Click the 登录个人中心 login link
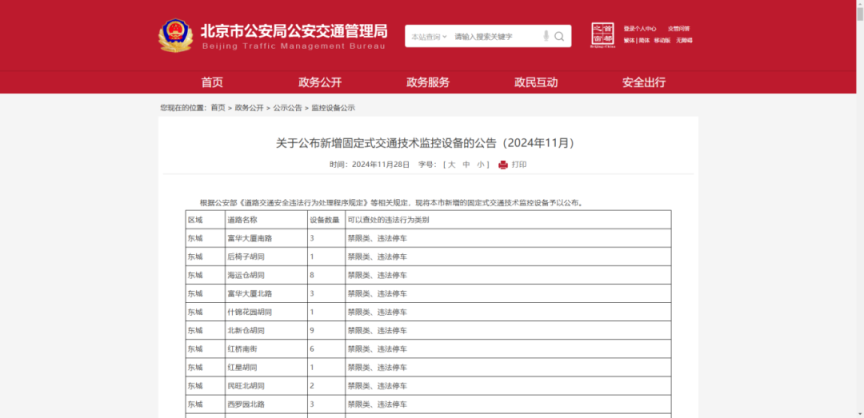The width and height of the screenshot is (864, 418). pyautogui.click(x=640, y=28)
